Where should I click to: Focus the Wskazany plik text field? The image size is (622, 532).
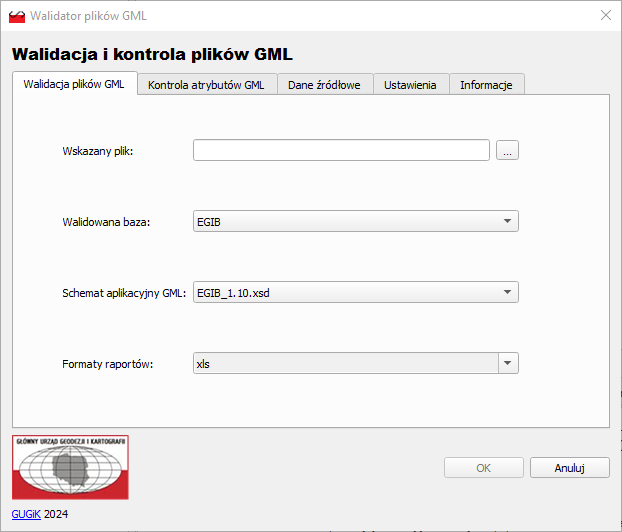pyautogui.click(x=341, y=151)
